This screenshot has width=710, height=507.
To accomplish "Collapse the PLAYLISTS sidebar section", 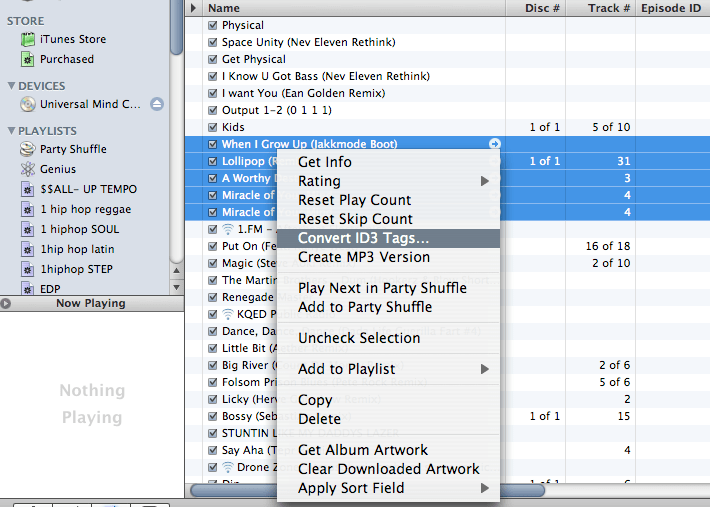I will [x=12, y=131].
